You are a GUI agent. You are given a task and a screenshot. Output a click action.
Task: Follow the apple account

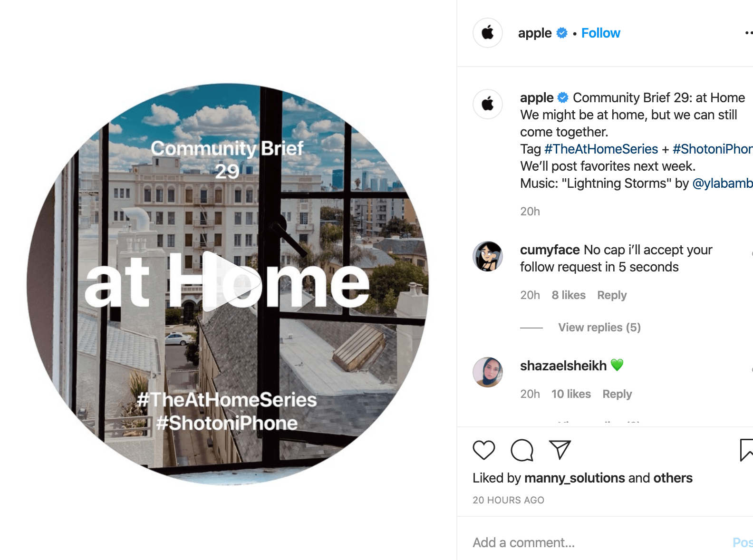[x=601, y=33]
